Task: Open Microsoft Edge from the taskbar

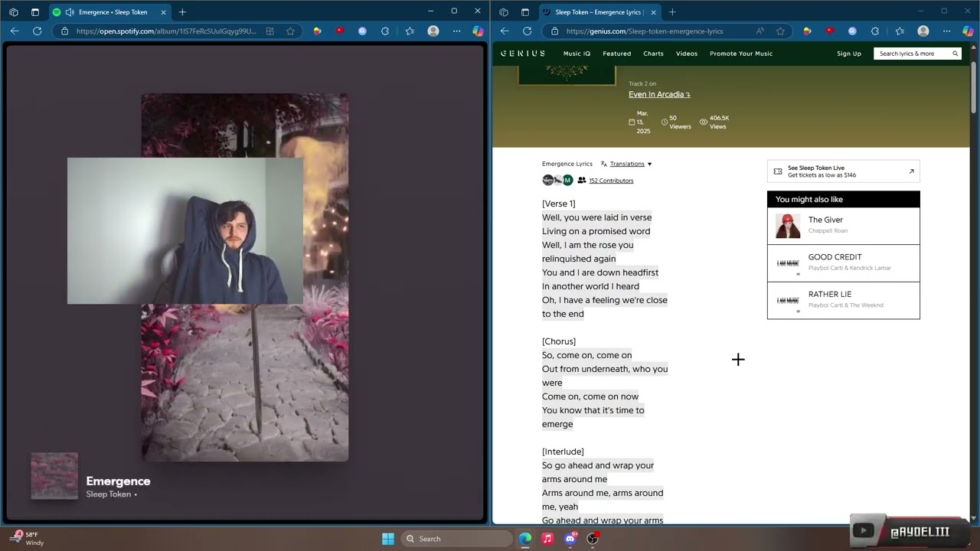Action: pos(525,539)
